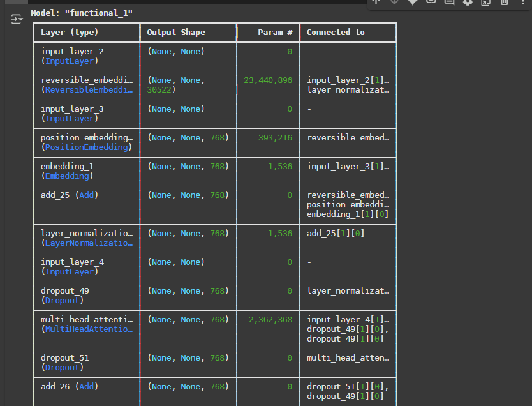
Task: Select the dropout_51 layer name
Action: 65,358
